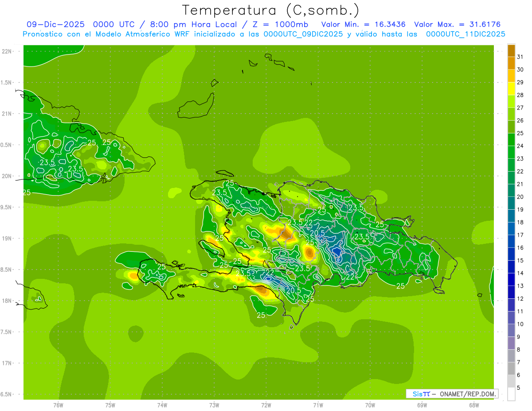Click the initialization time "0000UTC_09DIC2025"
Viewport: 532px width, 411px height.
[x=303, y=34]
